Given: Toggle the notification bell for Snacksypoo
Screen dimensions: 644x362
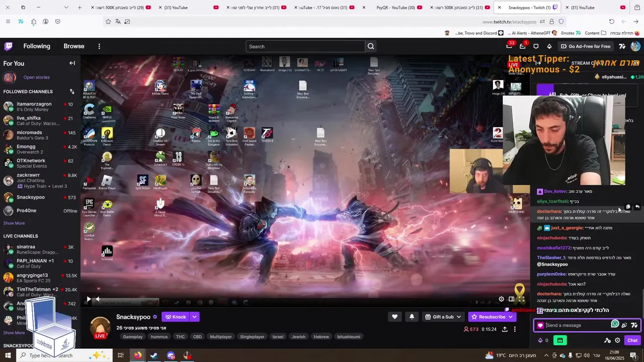Looking at the screenshot, I should click(x=412, y=317).
